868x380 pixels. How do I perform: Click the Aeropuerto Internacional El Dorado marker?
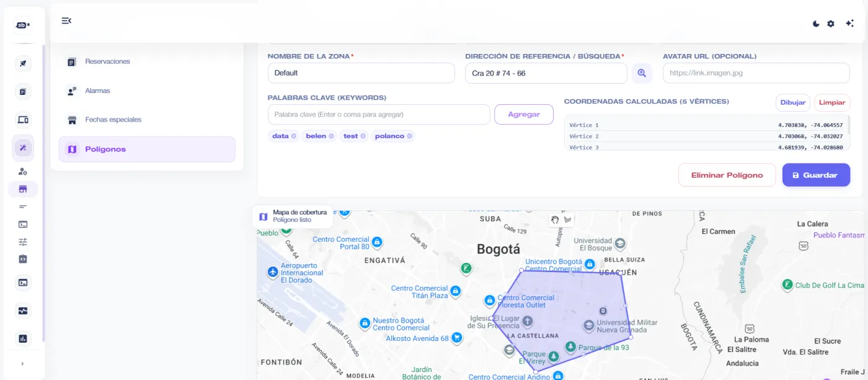point(273,272)
